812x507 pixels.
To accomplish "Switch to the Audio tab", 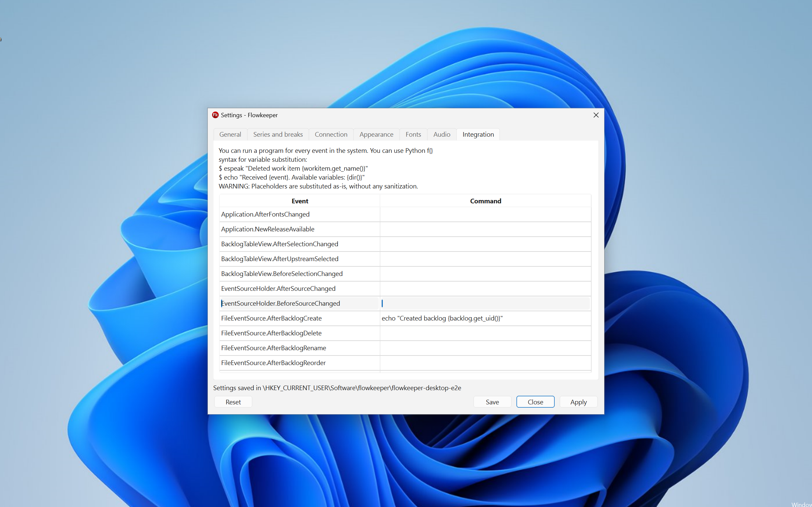I will (x=442, y=134).
